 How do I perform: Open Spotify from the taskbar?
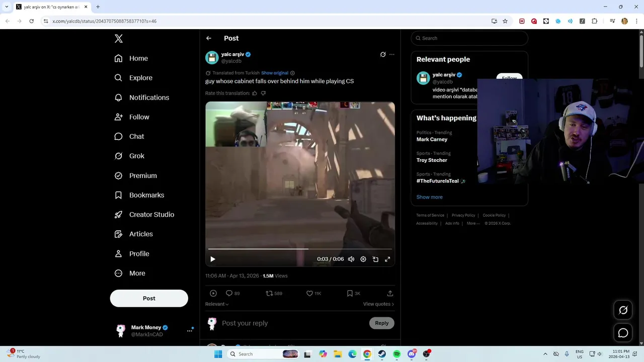point(397,354)
